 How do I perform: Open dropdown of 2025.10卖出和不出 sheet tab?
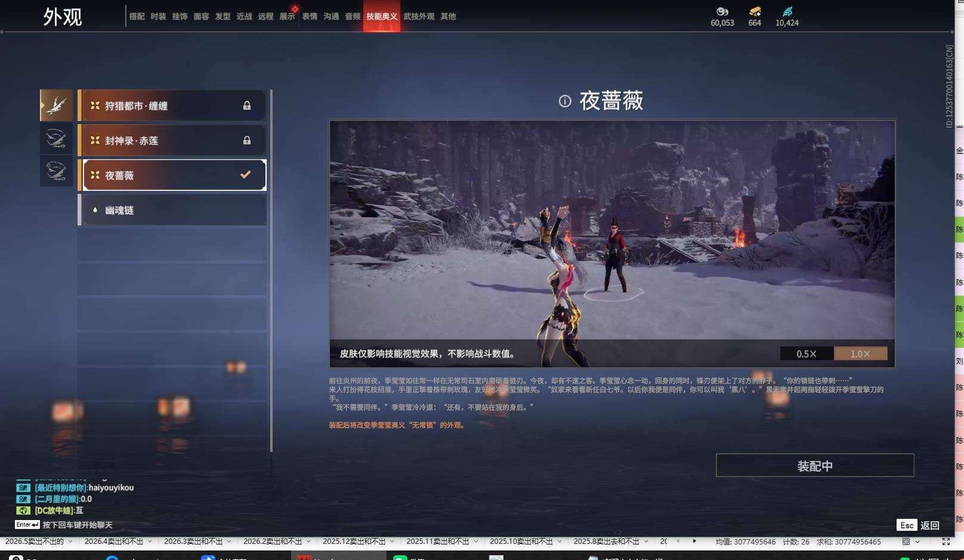559,542
